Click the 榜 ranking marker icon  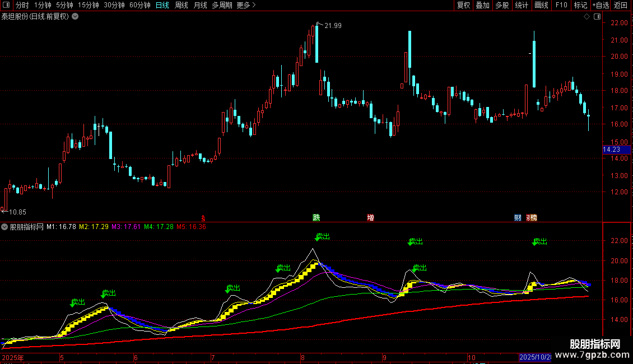(x=533, y=217)
